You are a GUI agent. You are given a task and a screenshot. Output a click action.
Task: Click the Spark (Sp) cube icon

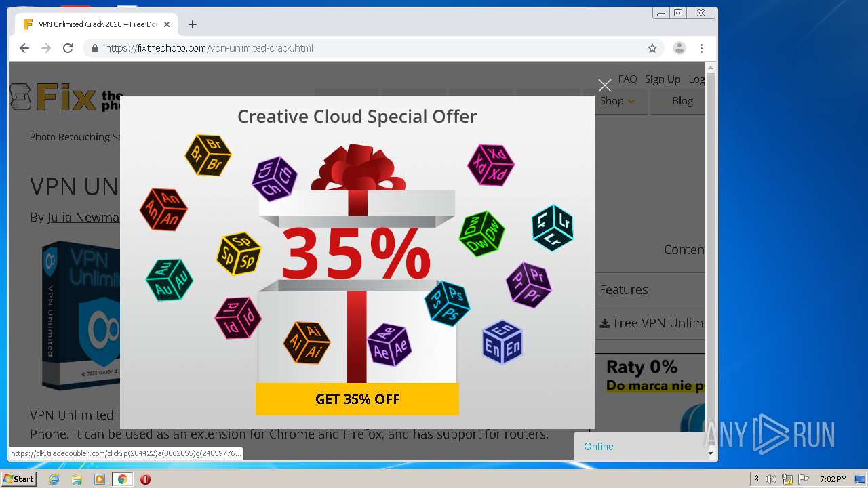[239, 253]
